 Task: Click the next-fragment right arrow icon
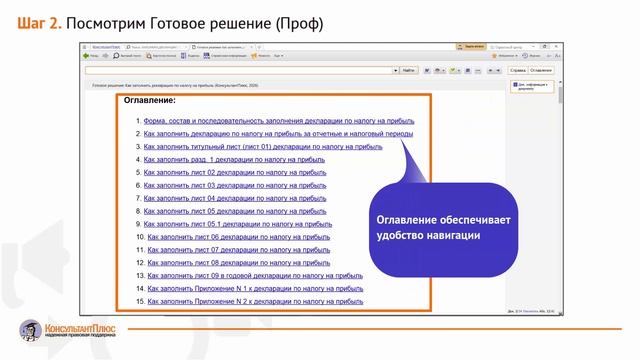(x=498, y=71)
